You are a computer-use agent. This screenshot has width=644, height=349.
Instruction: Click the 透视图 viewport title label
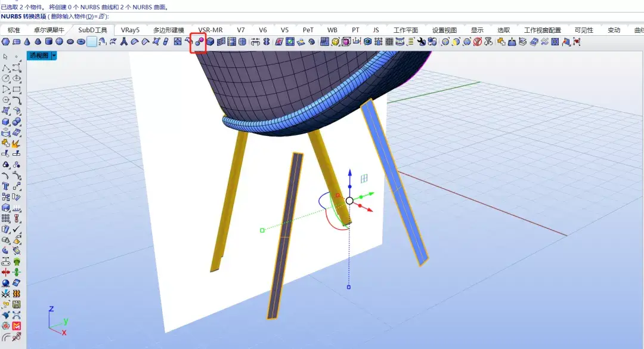click(39, 55)
